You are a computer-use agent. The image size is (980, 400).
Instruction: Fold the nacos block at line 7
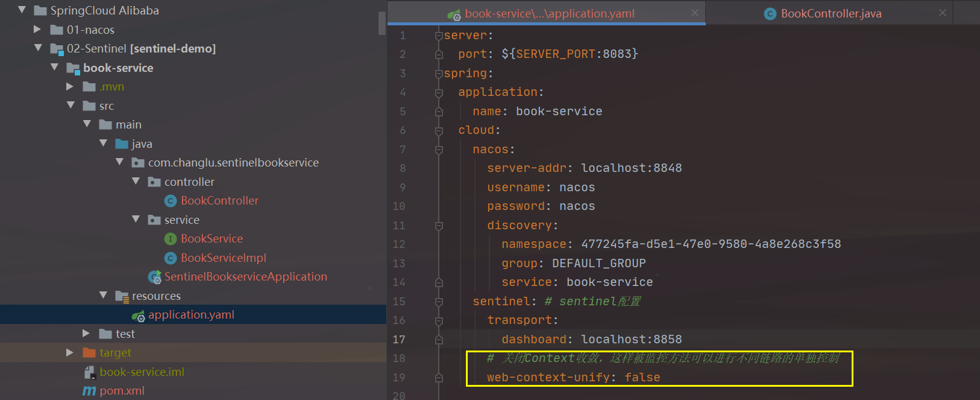tap(439, 150)
